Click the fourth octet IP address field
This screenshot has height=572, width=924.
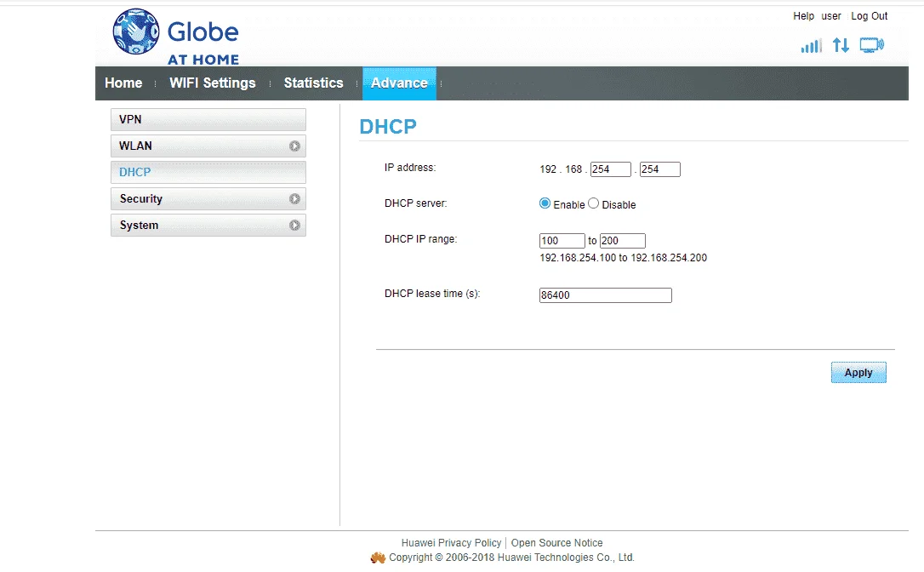click(660, 169)
